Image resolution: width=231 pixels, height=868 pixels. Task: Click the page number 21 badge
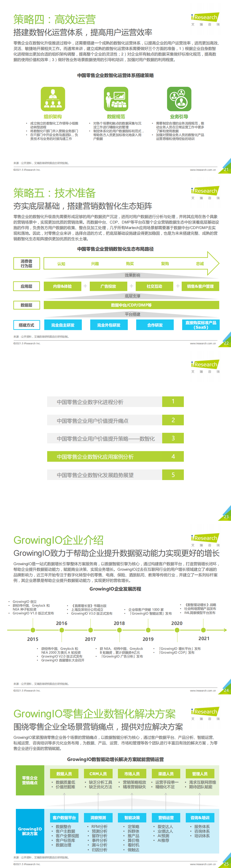[x=226, y=170]
